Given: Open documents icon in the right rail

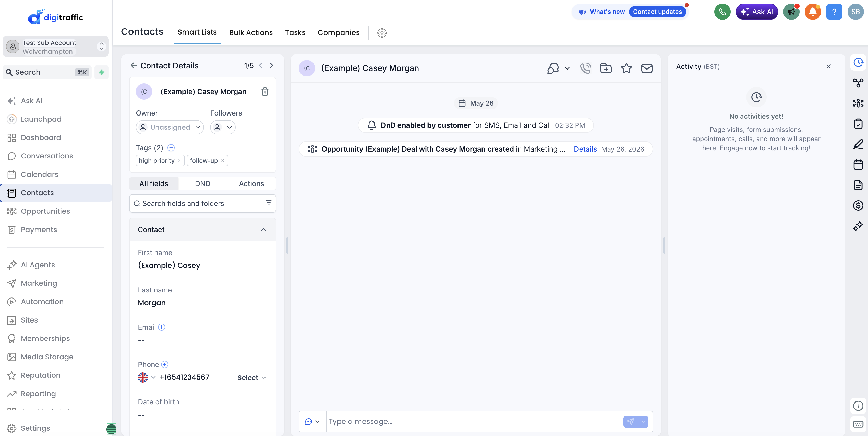Looking at the screenshot, I should pos(858,185).
